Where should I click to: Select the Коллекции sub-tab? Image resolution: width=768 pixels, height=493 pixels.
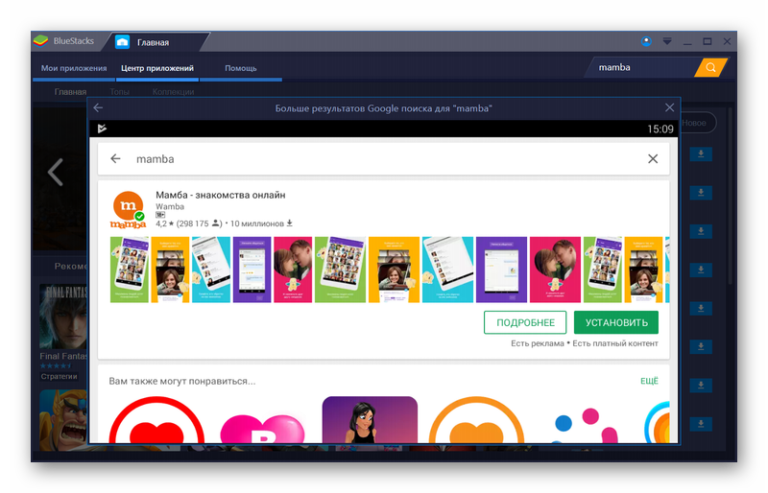173,92
